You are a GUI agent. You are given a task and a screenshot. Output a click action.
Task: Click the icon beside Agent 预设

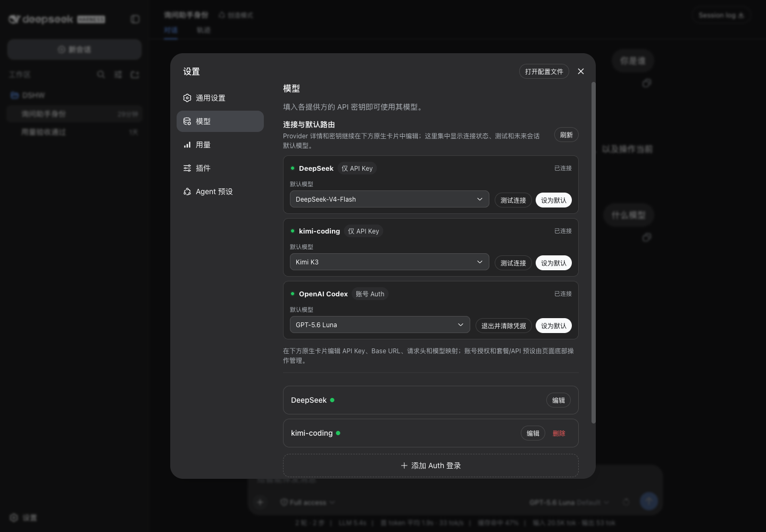pyautogui.click(x=187, y=192)
